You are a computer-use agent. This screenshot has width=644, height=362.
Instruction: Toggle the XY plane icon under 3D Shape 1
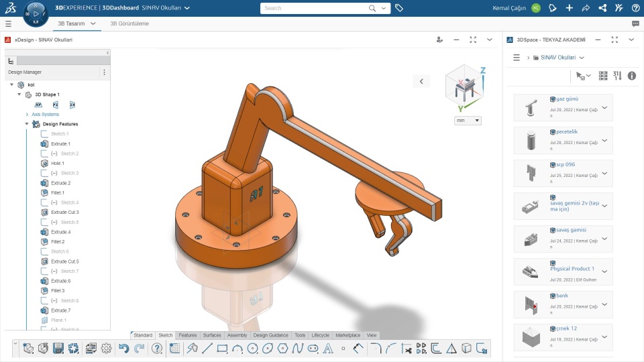click(x=38, y=105)
